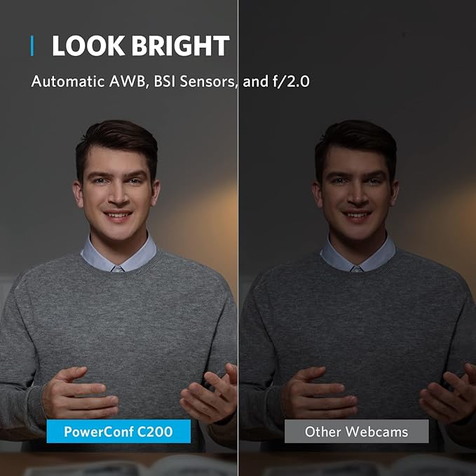This screenshot has height=476, width=476.
Task: Click the blue accent bar beside LOOK BRIGHT
Action: pos(32,46)
